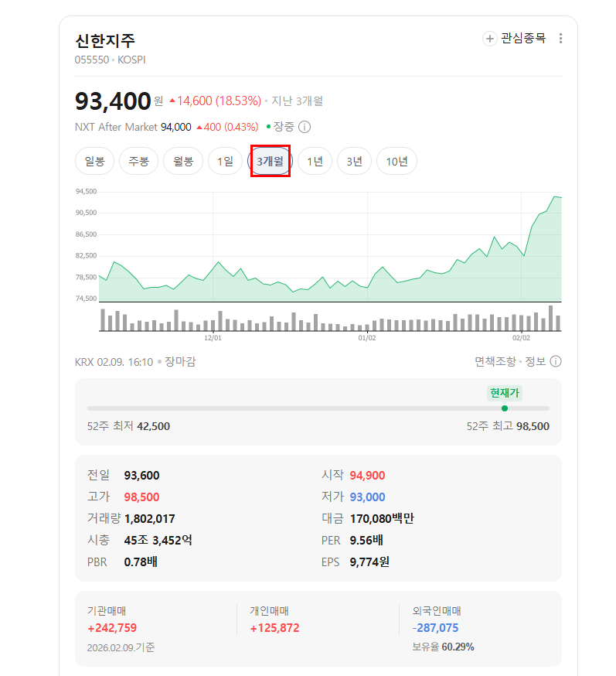Switch chart to 3개월 range
Viewport: 616px width, 676px height.
point(270,161)
